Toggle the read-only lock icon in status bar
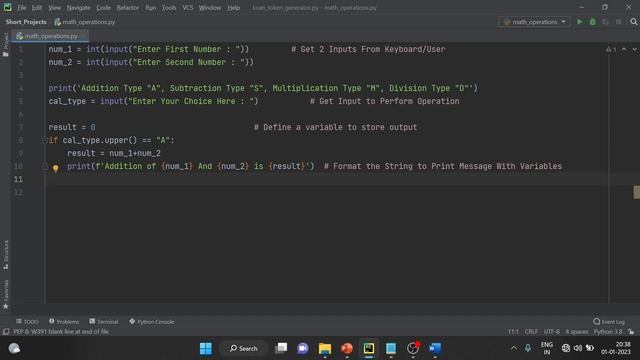 [631, 332]
